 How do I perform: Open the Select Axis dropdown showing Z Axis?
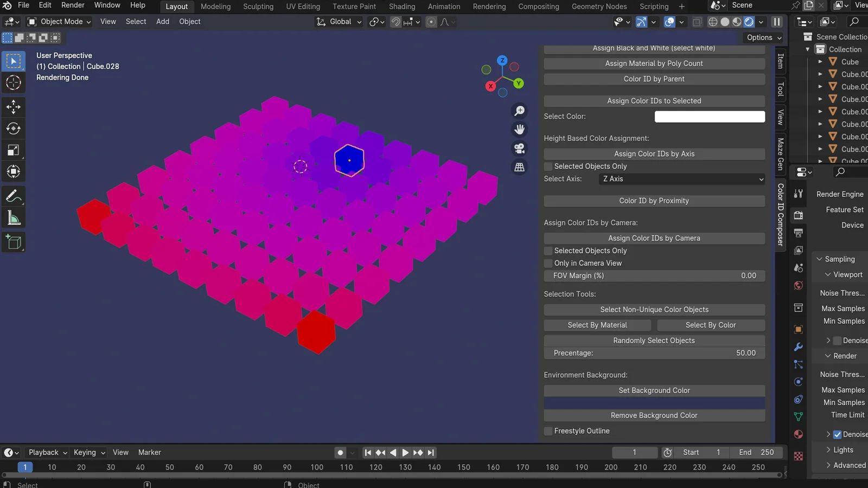681,179
